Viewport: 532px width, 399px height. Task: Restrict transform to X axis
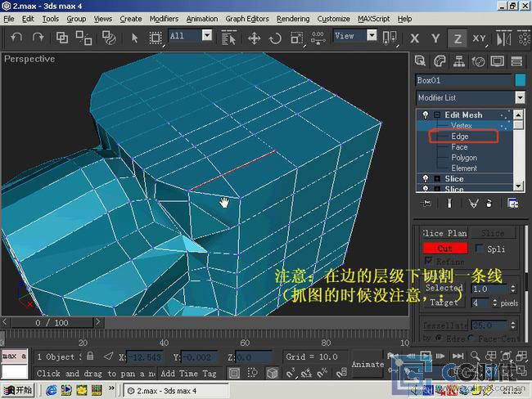[x=414, y=38]
